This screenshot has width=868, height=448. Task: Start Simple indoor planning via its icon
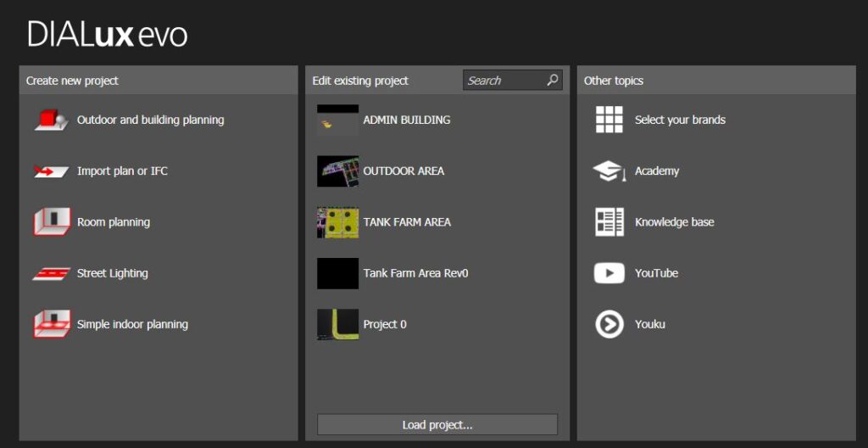click(51, 324)
